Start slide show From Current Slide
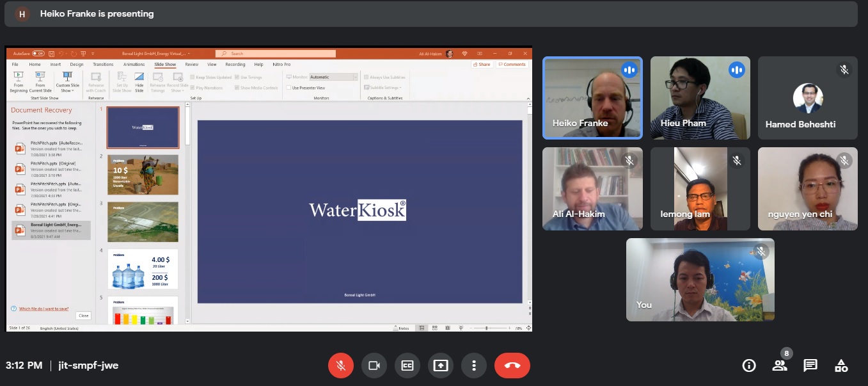 pyautogui.click(x=40, y=81)
